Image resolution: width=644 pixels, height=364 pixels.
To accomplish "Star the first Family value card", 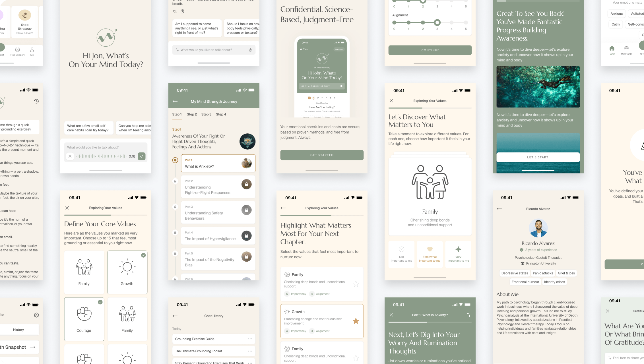I will (356, 284).
